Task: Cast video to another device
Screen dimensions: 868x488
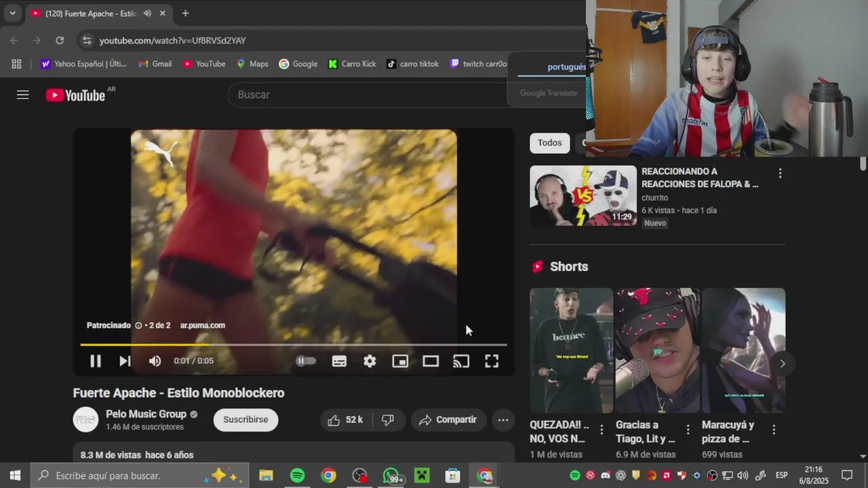Action: pyautogui.click(x=461, y=361)
